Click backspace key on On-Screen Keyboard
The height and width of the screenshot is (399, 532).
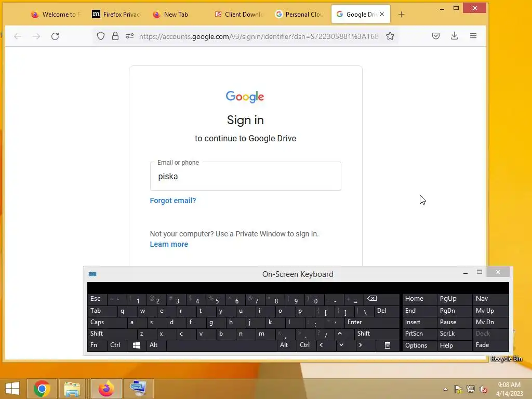(381, 299)
